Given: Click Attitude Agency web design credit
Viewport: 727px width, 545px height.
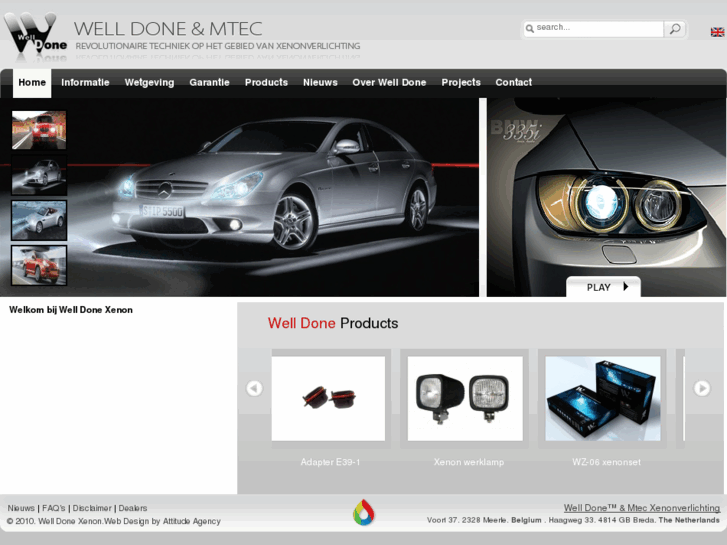Looking at the screenshot, I should (191, 521).
